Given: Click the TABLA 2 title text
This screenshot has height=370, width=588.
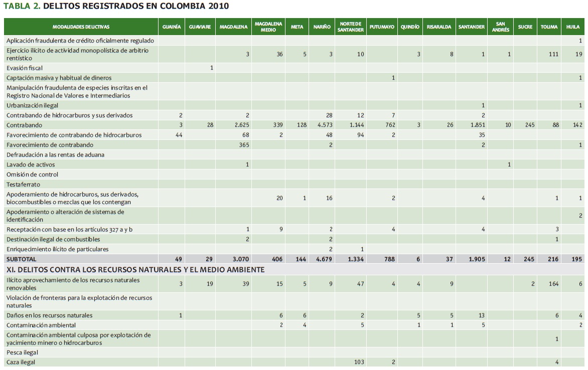Looking at the screenshot, I should (116, 6).
